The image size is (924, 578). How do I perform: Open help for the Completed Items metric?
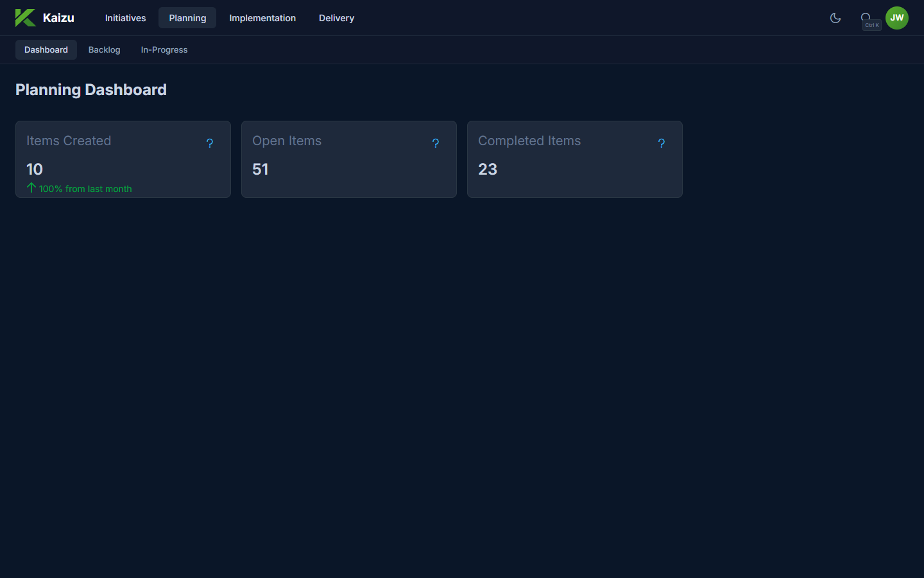coord(662,143)
